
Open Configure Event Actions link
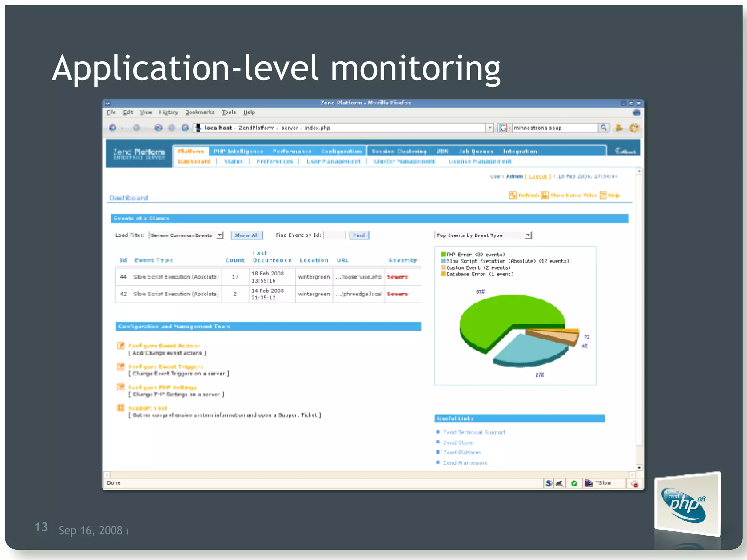tap(164, 345)
